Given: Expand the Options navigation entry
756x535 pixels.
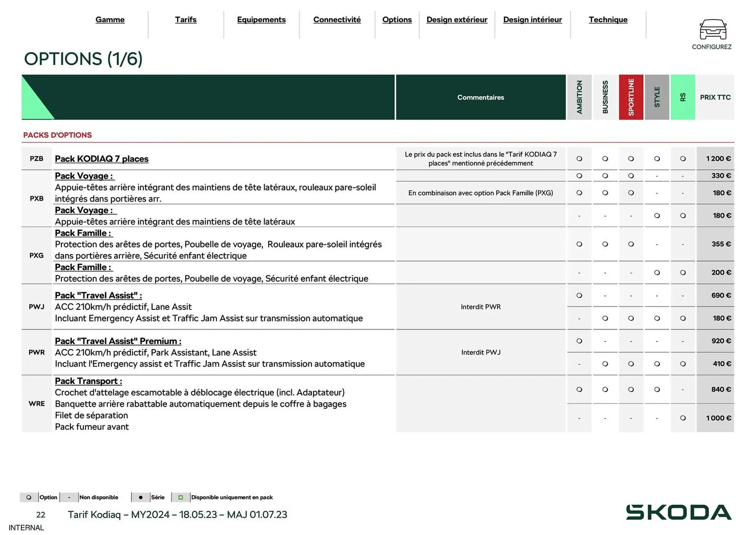Looking at the screenshot, I should (397, 20).
